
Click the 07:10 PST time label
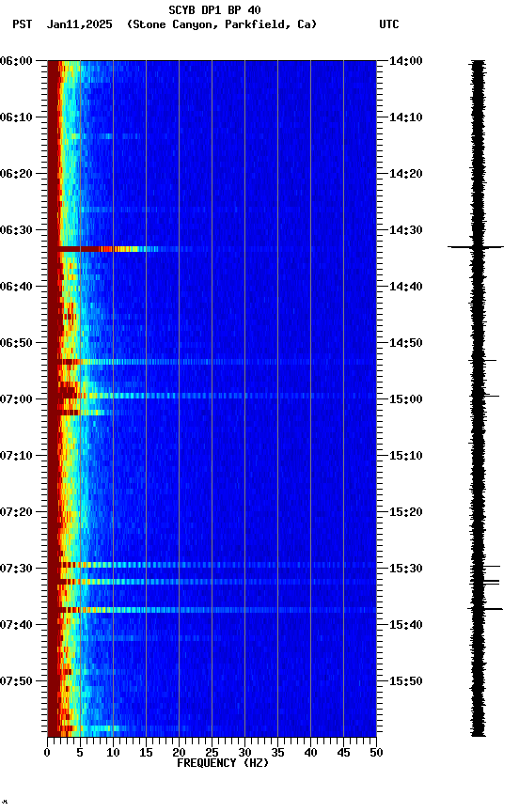(16, 456)
